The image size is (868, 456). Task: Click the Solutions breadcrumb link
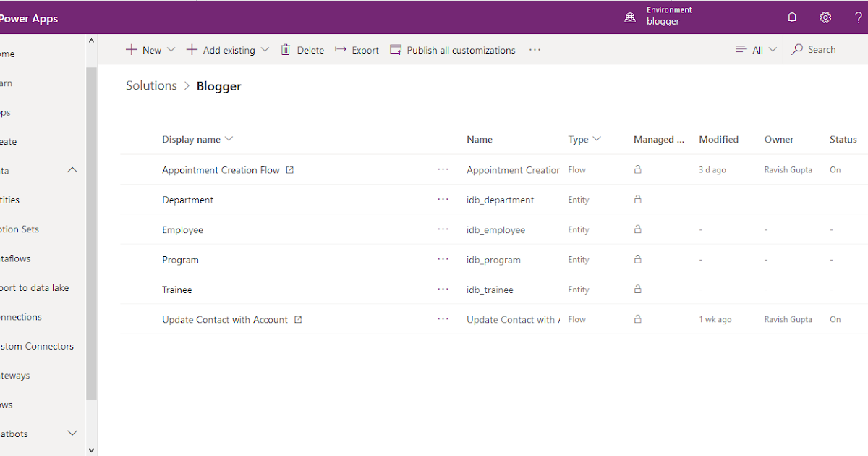click(150, 85)
